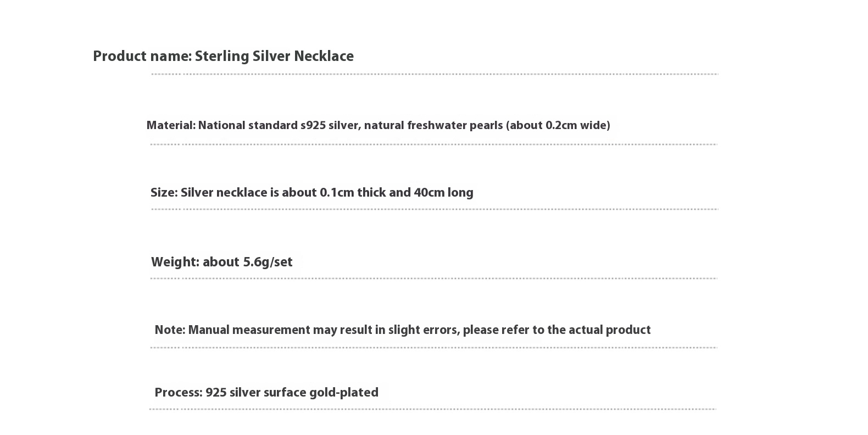
Task: Select the "Sterling Silver Necklace" text
Action: pos(274,57)
